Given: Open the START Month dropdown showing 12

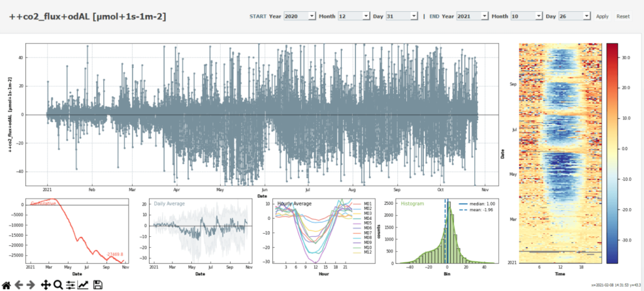Looking at the screenshot, I should tap(353, 16).
